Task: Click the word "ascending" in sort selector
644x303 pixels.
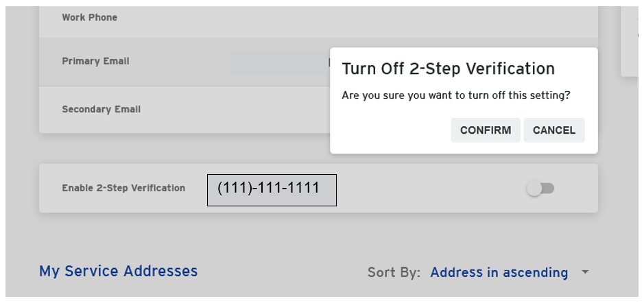Action: (x=537, y=273)
